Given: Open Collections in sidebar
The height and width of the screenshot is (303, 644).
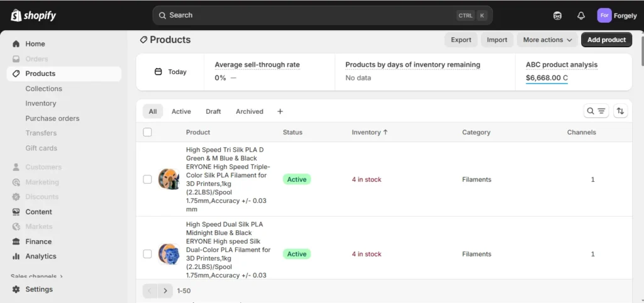Looking at the screenshot, I should tap(43, 89).
